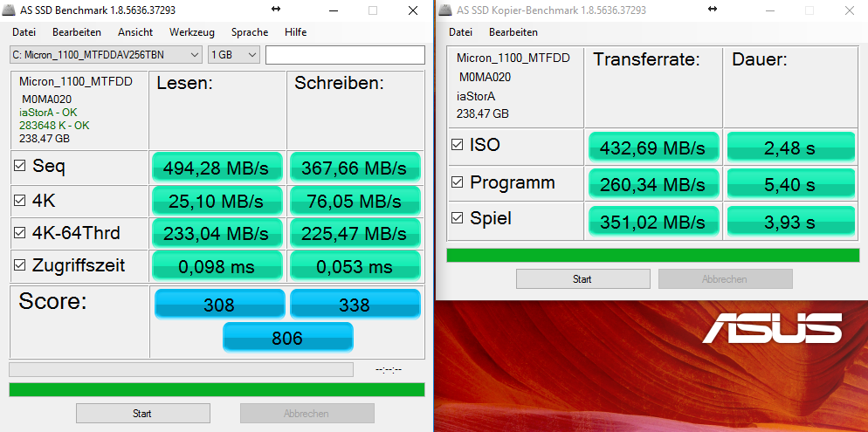
Task: Open the drive selection dropdown Micron_1100
Action: (106, 54)
